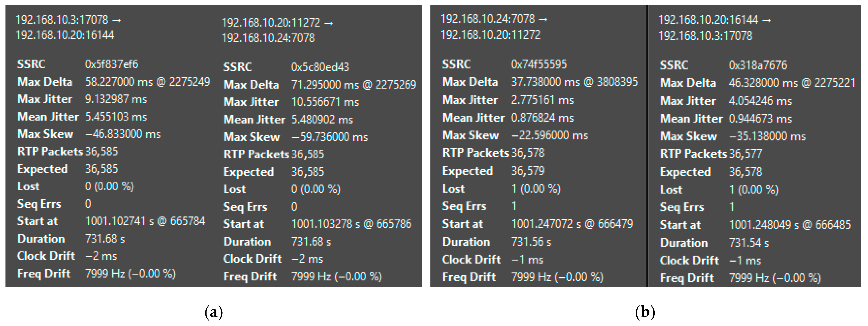Click the Expected 36,579 value

tap(527, 171)
